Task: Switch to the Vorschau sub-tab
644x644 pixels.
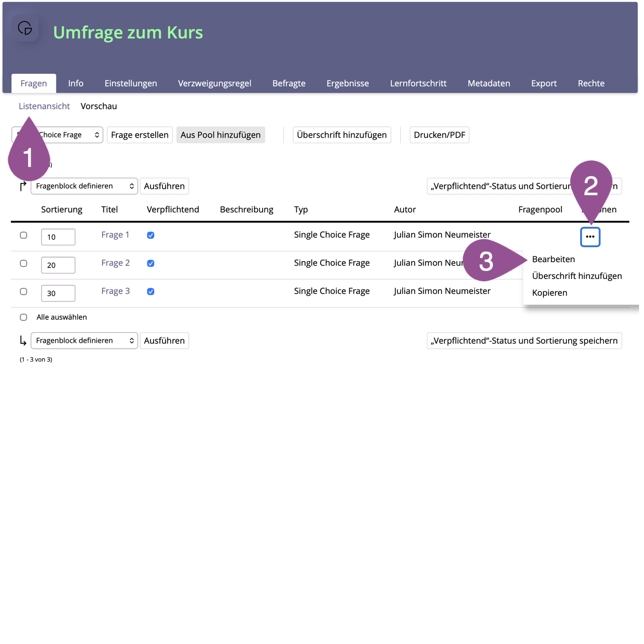Action: coord(99,106)
